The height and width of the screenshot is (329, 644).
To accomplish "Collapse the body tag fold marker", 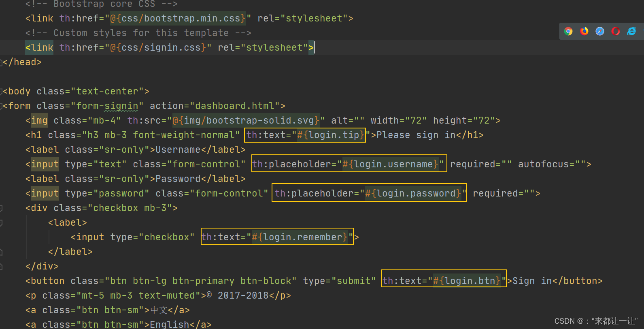I will click(x=1, y=92).
